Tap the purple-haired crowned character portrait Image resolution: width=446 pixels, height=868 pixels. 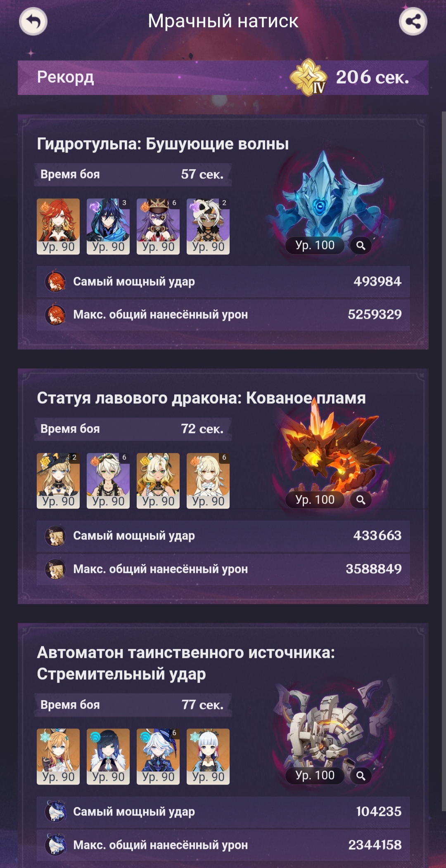(x=158, y=226)
